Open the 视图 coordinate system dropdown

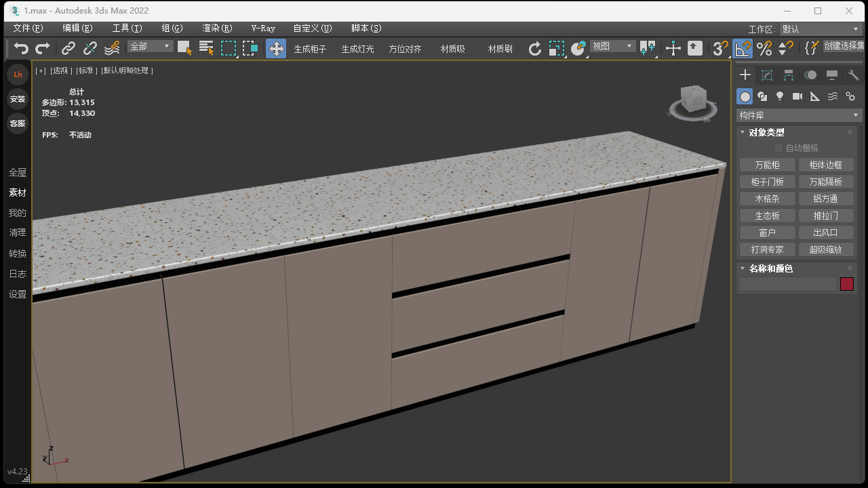click(x=612, y=46)
